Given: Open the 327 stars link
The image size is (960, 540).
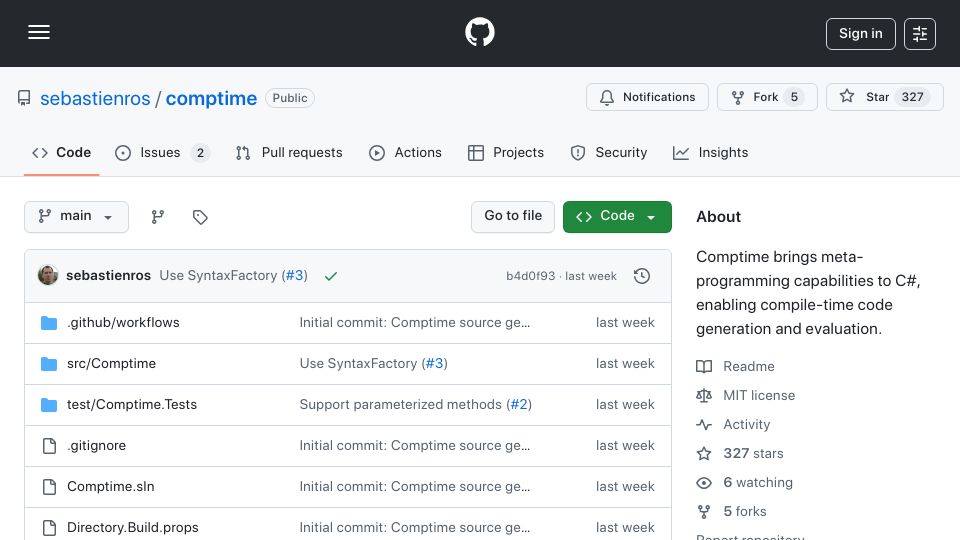Looking at the screenshot, I should pyautogui.click(x=753, y=454).
